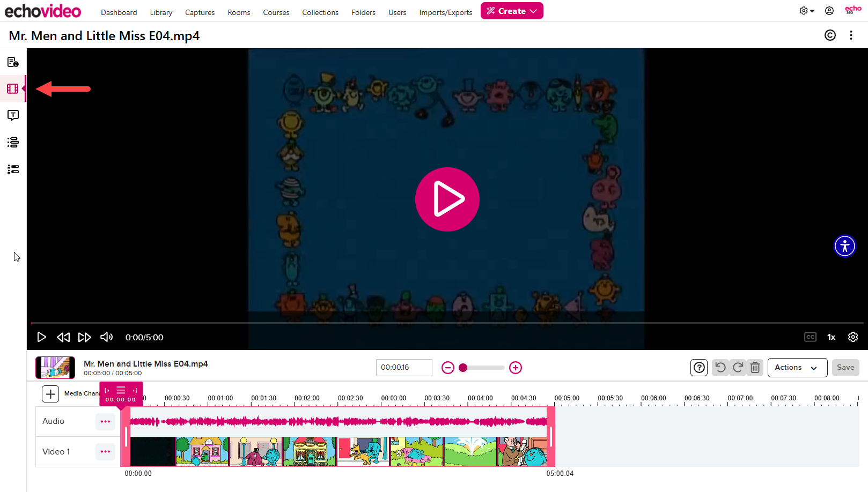Open the chapters sidebar icon
The height and width of the screenshot is (492, 868).
pyautogui.click(x=13, y=142)
